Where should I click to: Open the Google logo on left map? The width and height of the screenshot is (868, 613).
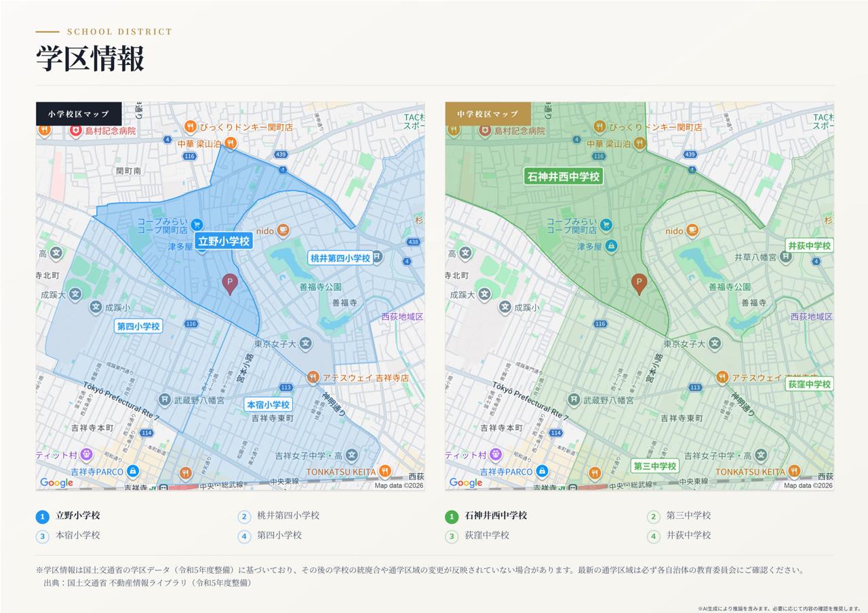[x=56, y=482]
